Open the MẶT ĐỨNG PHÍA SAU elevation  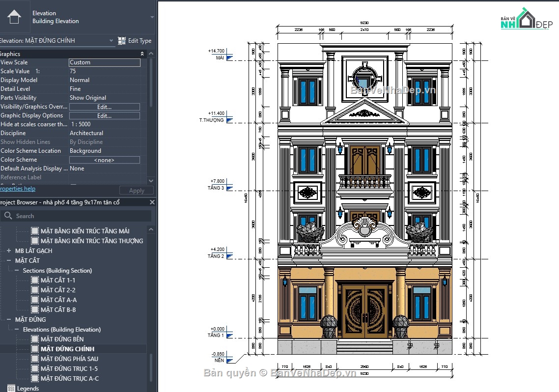pos(69,359)
